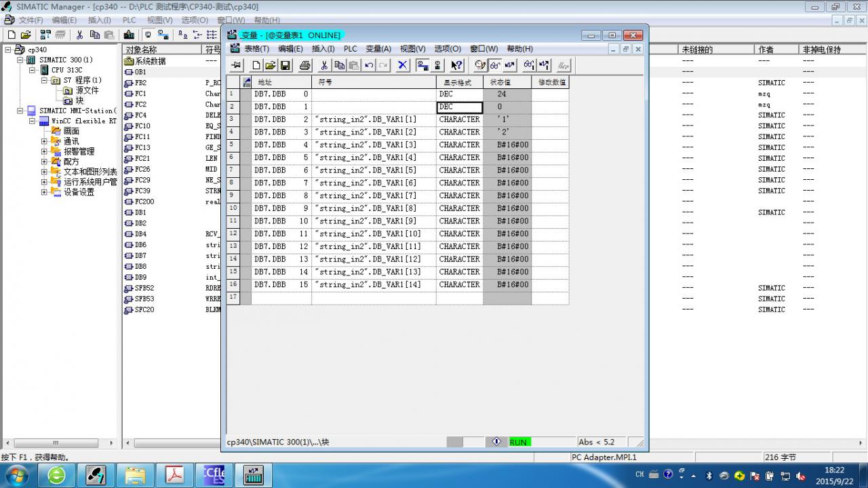Screen dimensions: 868x488
Task: Click the 地址 column header
Action: [x=281, y=82]
